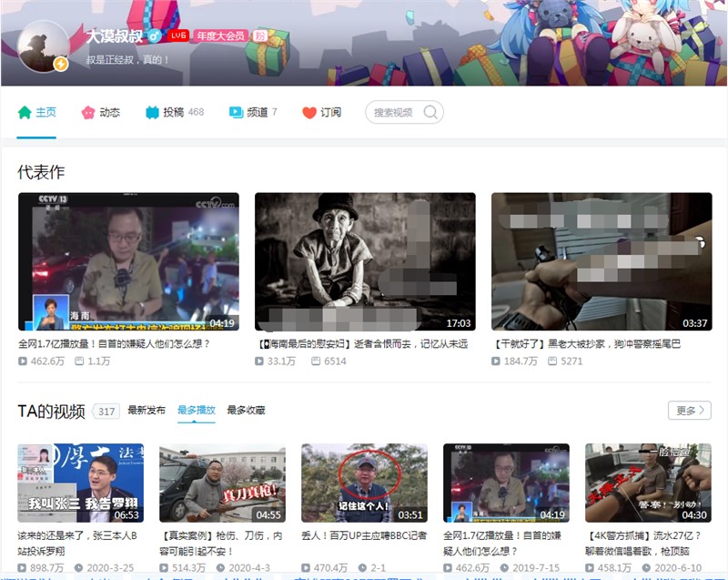Click the pink 动态 flower icon

tap(88, 113)
